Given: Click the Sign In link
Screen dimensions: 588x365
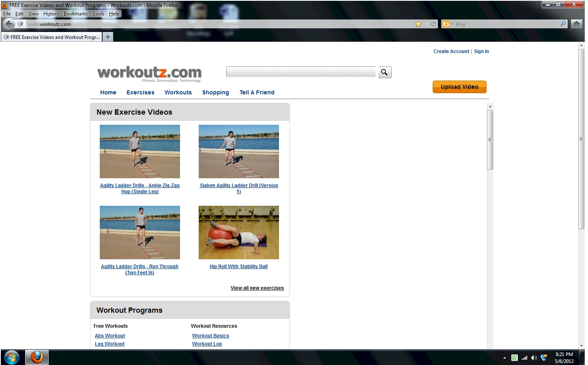Looking at the screenshot, I should click(x=481, y=51).
